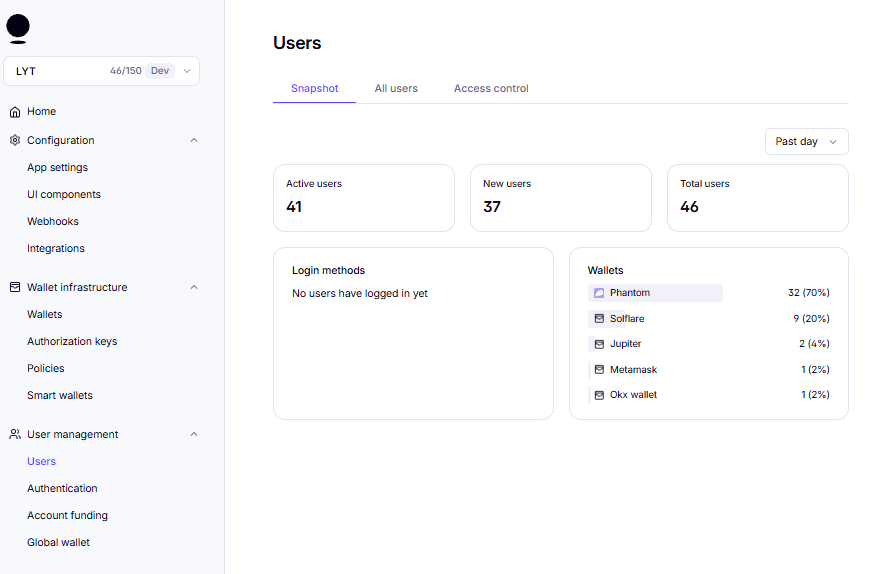880x574 pixels.
Task: Click the Phantom wallet icon
Action: point(599,293)
